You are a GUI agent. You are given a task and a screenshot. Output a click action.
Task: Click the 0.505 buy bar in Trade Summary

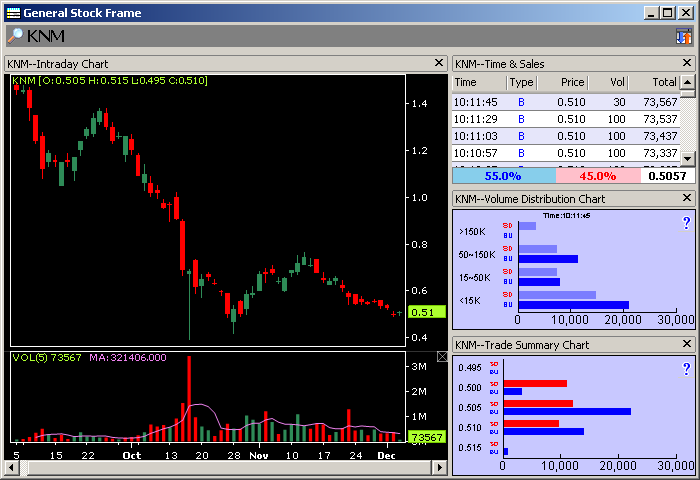[x=567, y=412]
